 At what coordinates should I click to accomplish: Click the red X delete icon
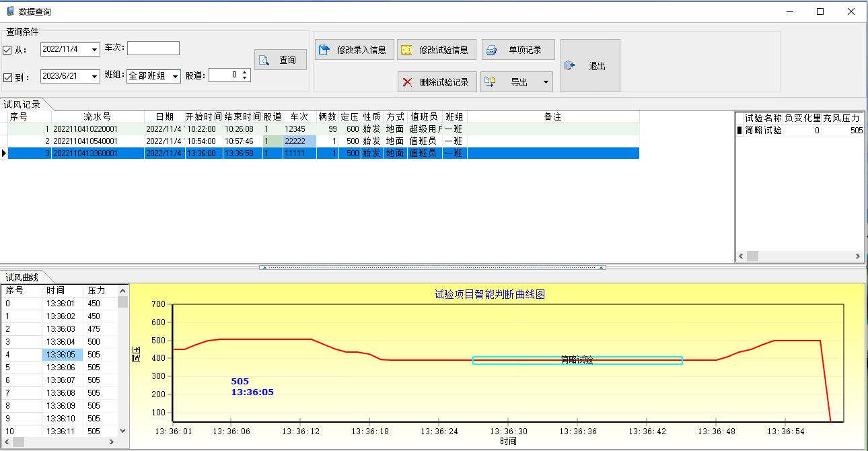pos(407,82)
